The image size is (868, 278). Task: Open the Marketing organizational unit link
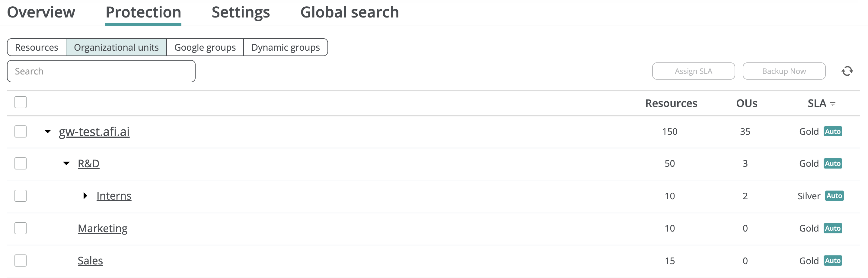[102, 229]
